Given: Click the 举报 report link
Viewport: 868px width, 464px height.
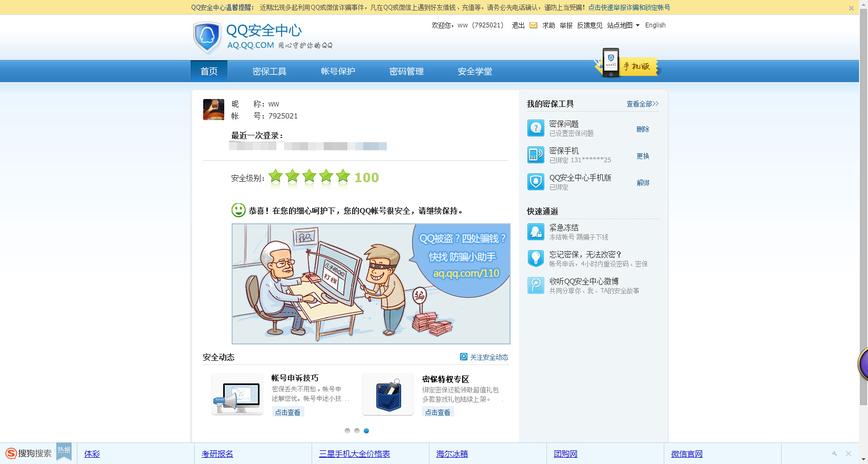Looking at the screenshot, I should click(x=566, y=25).
